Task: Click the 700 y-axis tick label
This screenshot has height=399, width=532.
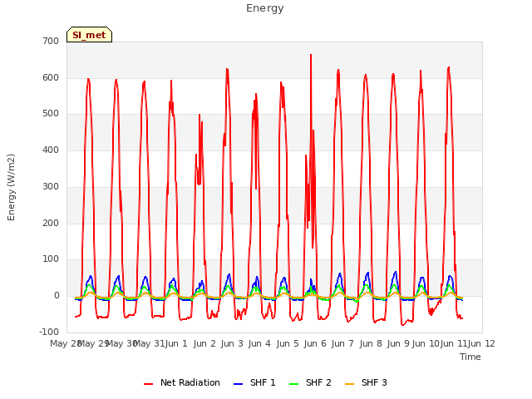Action: (51, 41)
